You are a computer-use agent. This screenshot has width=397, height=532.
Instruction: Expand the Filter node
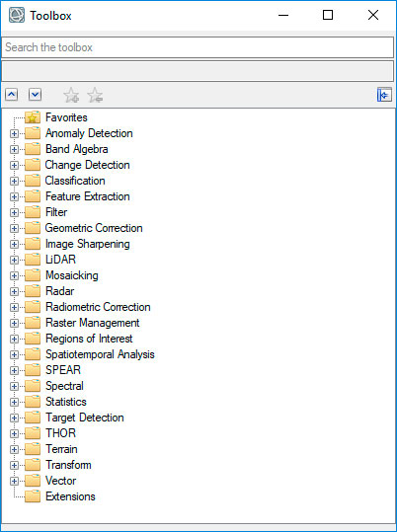[14, 212]
